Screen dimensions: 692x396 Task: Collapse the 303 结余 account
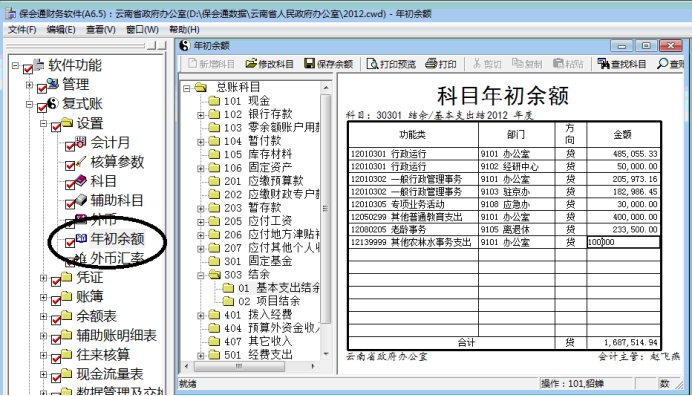200,275
